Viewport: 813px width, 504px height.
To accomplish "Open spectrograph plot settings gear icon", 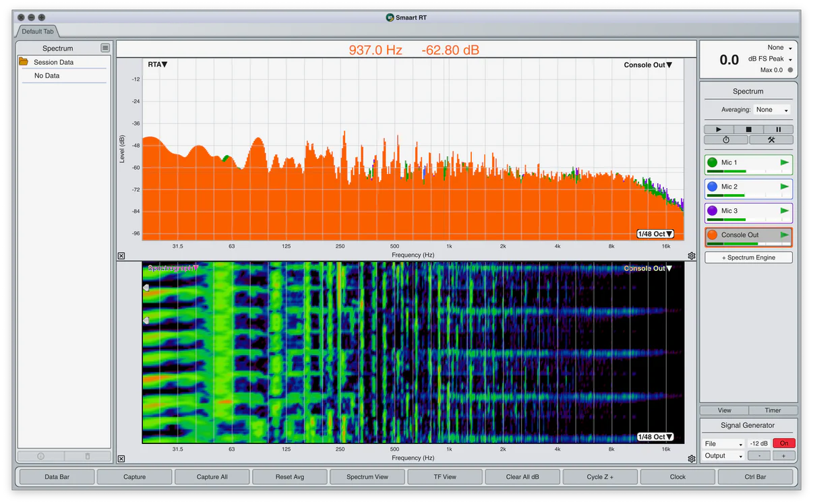I will (692, 459).
